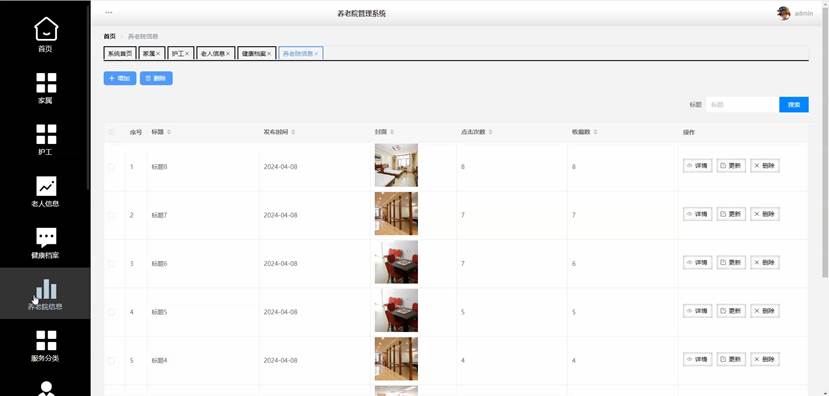This screenshot has height=396, width=829.
Task: Close the 护工 tab
Action: (x=187, y=54)
